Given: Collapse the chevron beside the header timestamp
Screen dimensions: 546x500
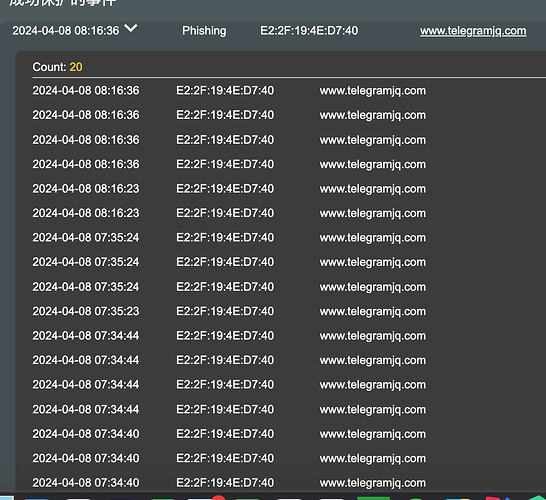Looking at the screenshot, I should coord(131,28).
